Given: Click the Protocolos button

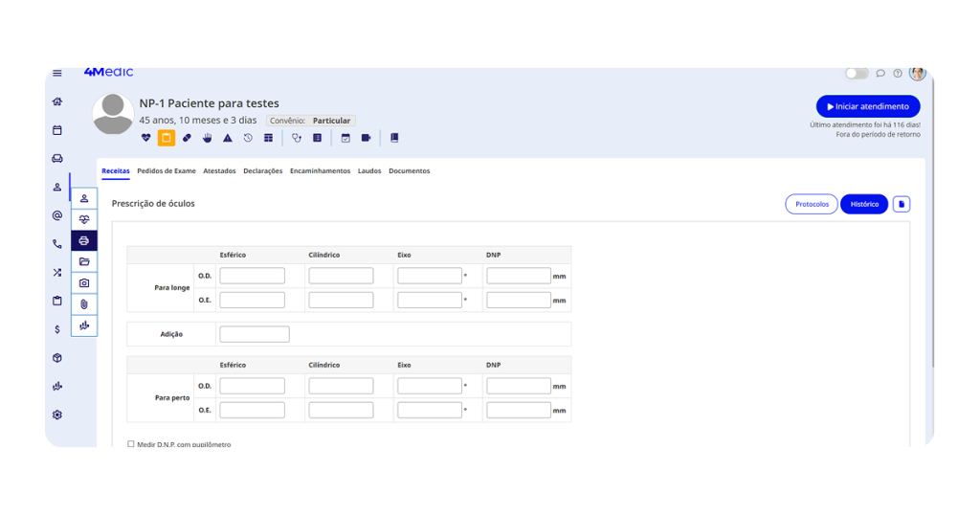Looking at the screenshot, I should click(812, 204).
